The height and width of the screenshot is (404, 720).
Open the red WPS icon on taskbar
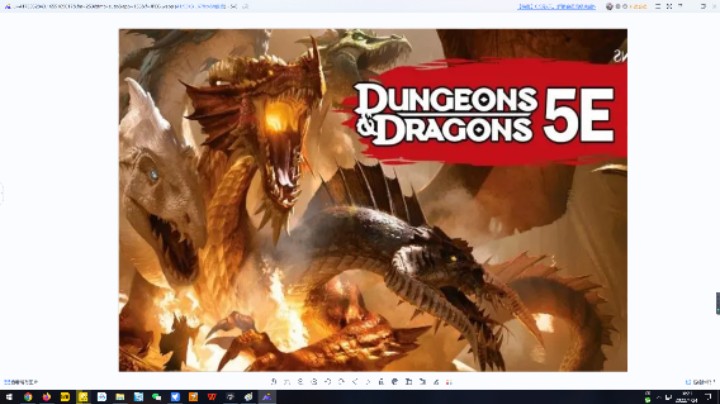pos(212,397)
